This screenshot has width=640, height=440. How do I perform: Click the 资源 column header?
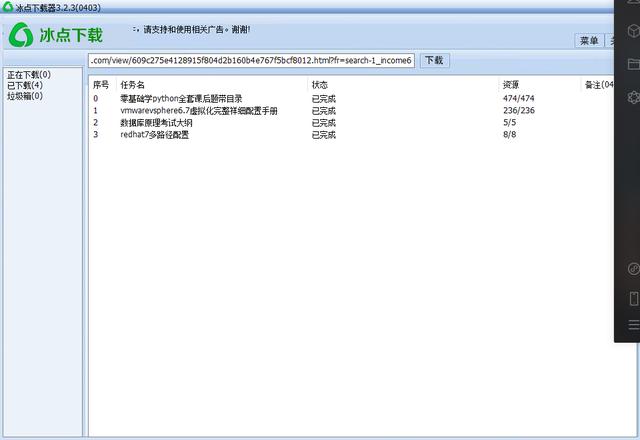(x=511, y=85)
